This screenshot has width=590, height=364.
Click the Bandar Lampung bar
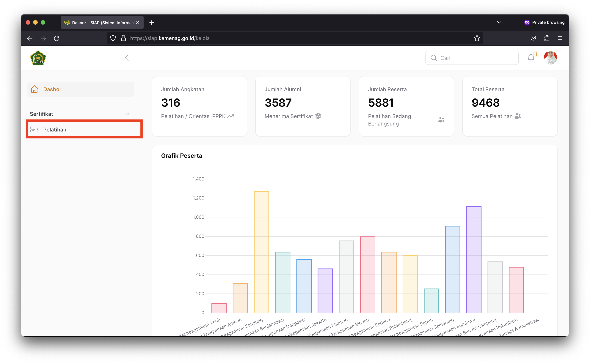coord(495,287)
